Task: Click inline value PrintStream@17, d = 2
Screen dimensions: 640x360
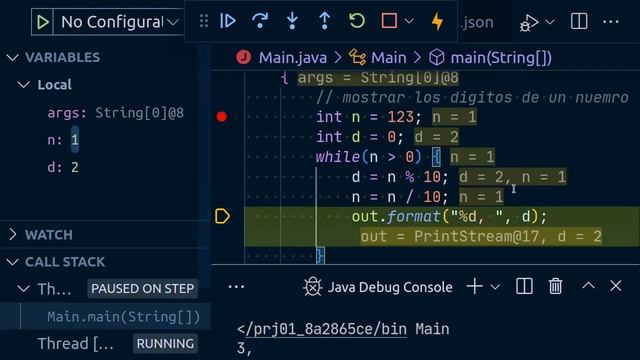Action: tap(481, 236)
